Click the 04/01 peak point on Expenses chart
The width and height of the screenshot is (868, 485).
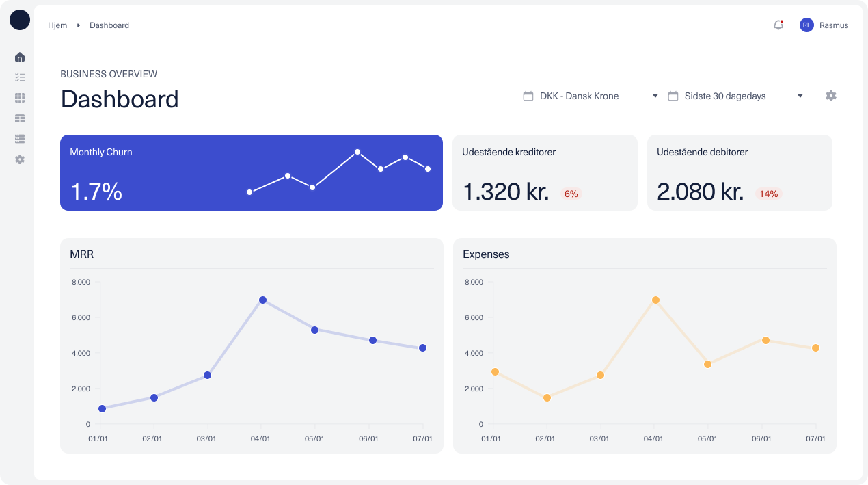coord(655,300)
